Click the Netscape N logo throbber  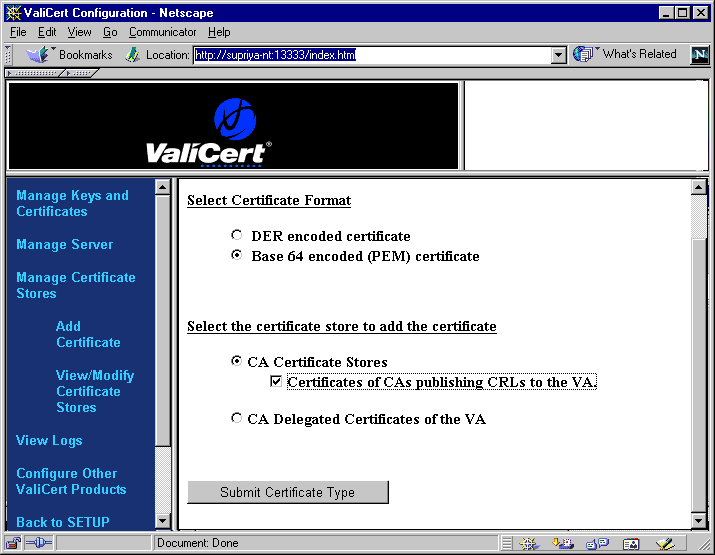click(x=699, y=55)
